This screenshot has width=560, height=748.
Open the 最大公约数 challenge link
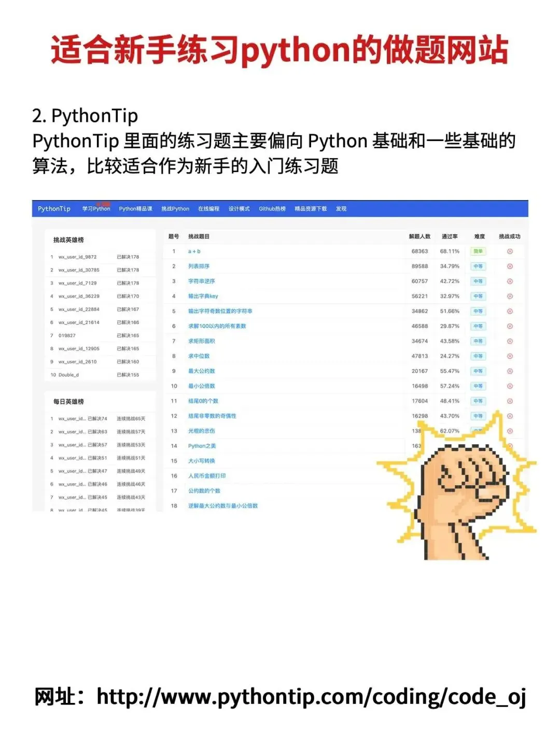(x=201, y=372)
